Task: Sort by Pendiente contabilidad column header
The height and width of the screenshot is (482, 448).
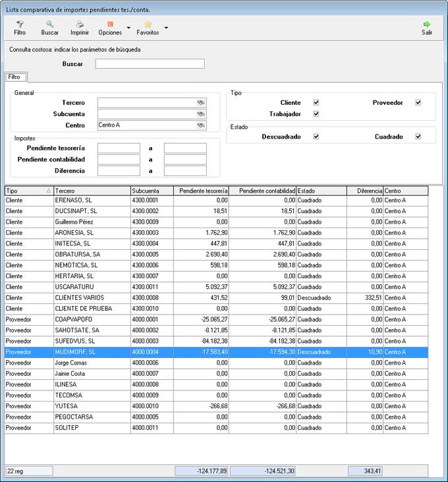Action: click(262, 191)
